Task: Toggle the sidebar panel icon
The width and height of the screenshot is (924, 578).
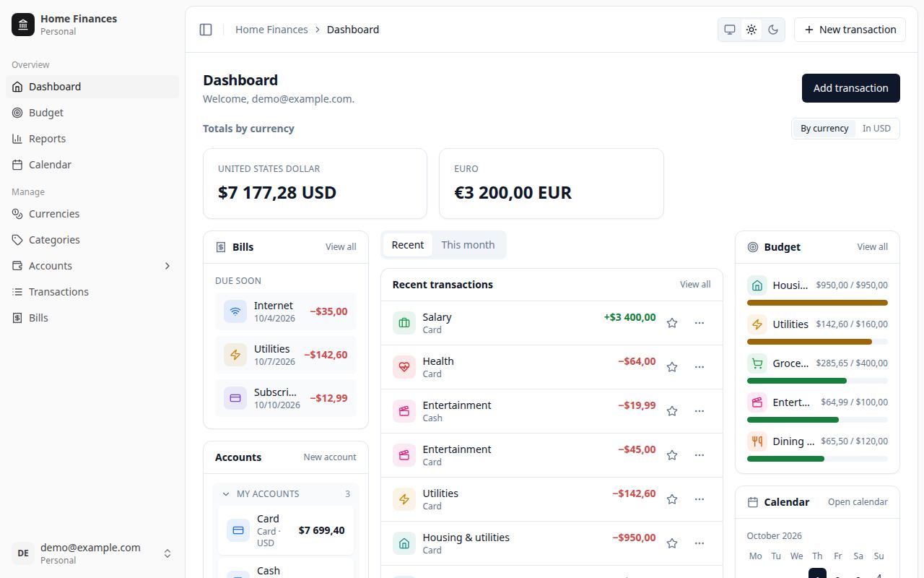Action: [206, 30]
